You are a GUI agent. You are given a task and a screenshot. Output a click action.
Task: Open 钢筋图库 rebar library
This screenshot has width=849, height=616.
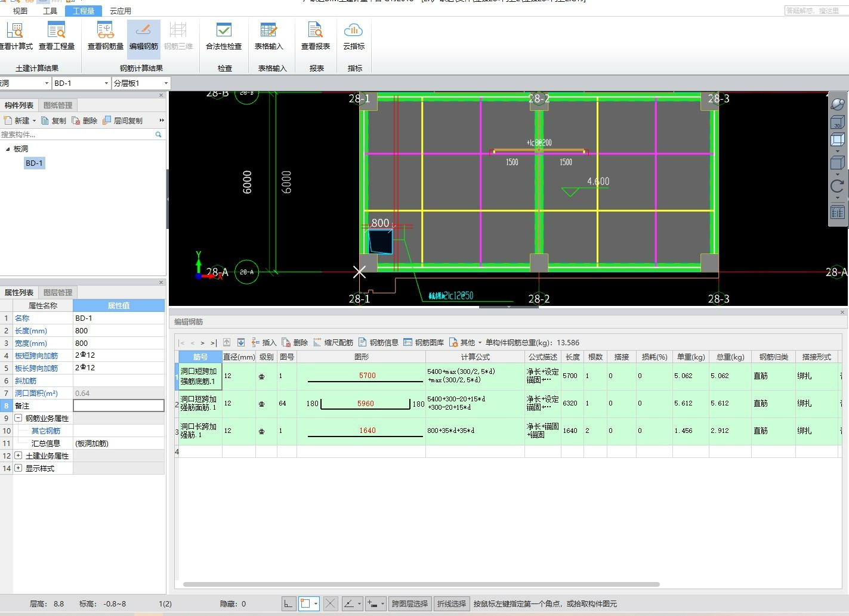click(x=424, y=343)
